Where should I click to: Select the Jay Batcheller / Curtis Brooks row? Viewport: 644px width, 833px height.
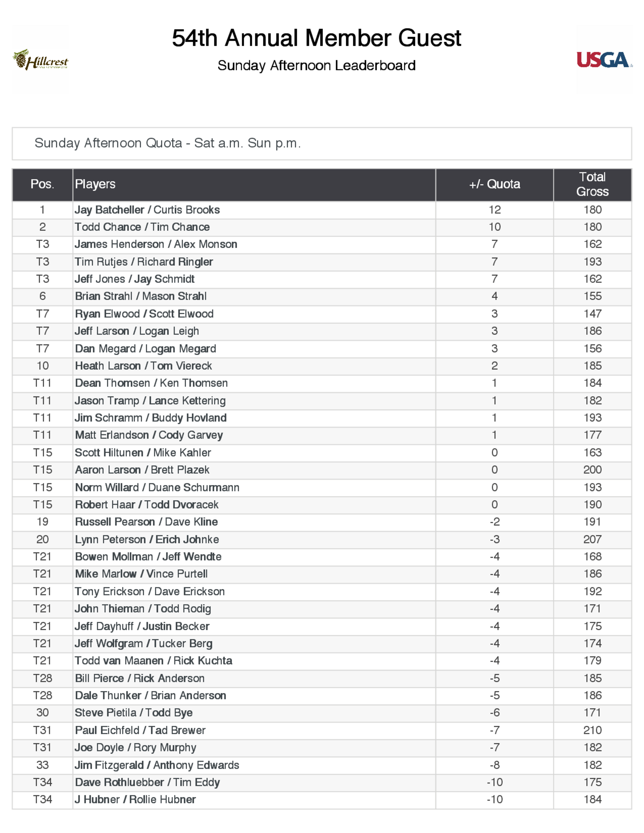[x=147, y=210]
